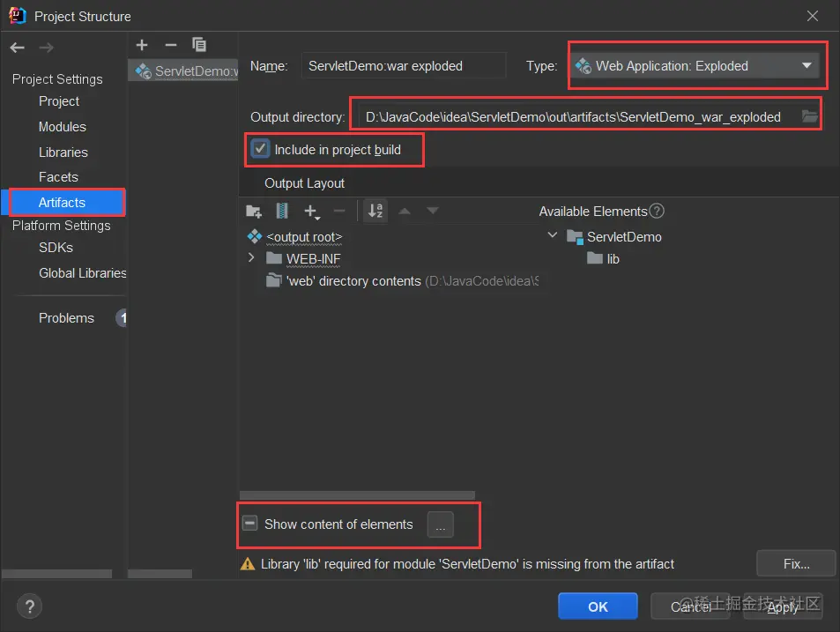
Task: Remove selected artifact with minus icon
Action: click(x=171, y=45)
